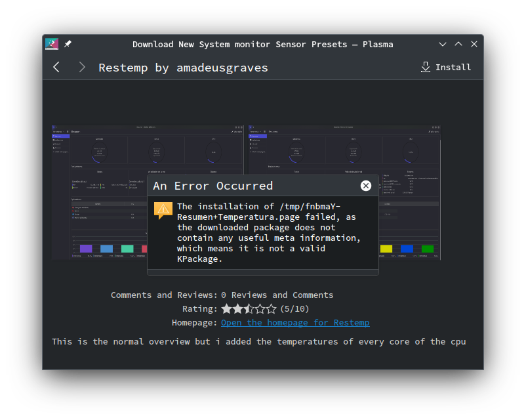Close the Download New Presets window
Screen dimensions: 526x420
point(474,44)
